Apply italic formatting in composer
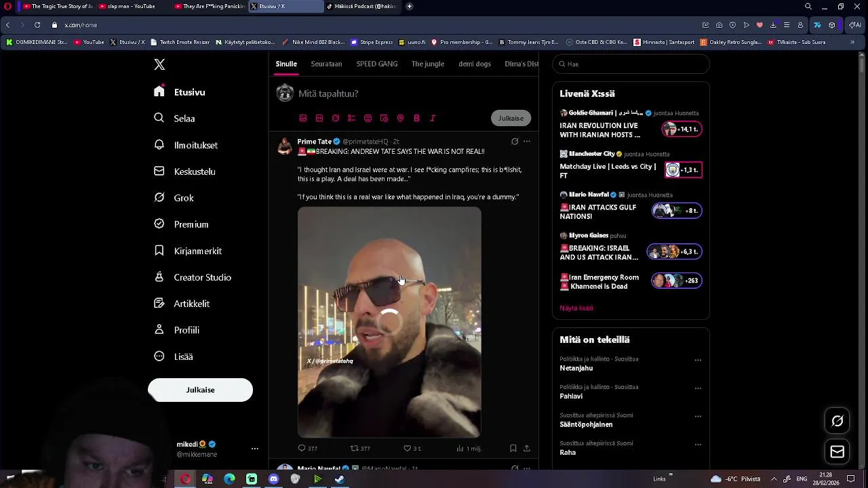Viewport: 868px width, 488px height. pos(433,118)
